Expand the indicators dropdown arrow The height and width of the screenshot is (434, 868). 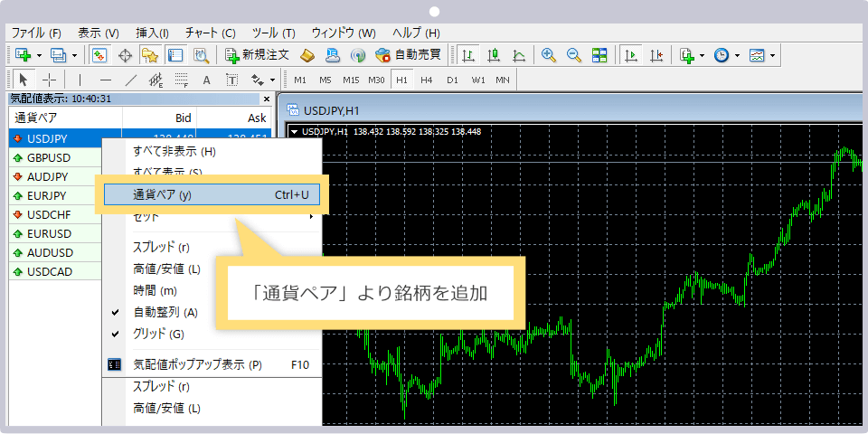(x=703, y=55)
